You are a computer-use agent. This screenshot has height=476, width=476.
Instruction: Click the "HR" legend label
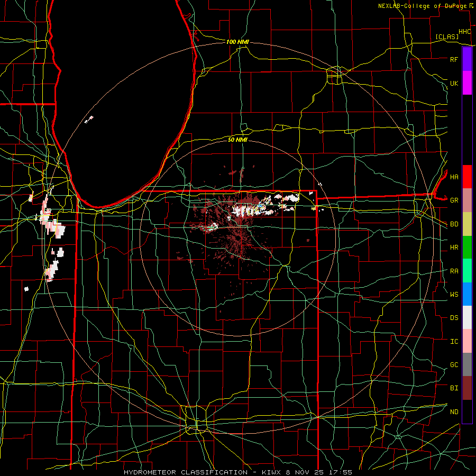454,248
